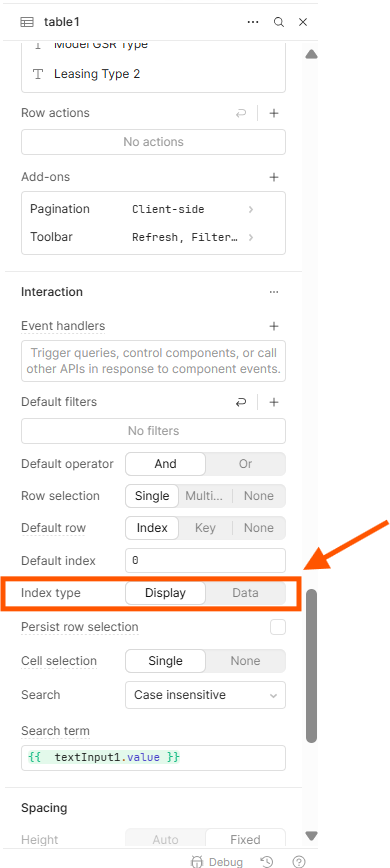The width and height of the screenshot is (390, 868).
Task: Expand the Toolbar add-on settings
Action: [x=153, y=237]
